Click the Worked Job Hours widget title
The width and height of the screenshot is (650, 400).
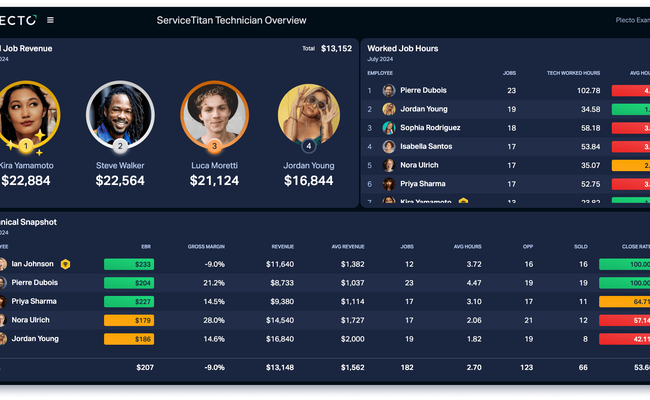tap(403, 48)
